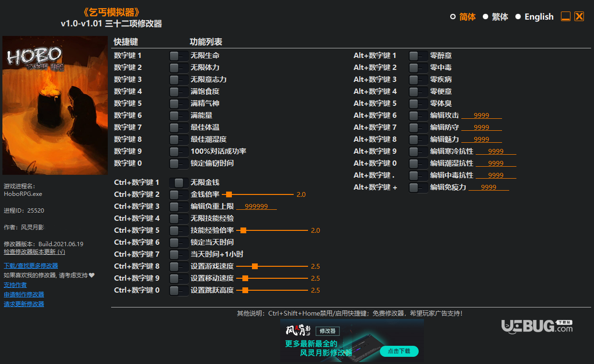The height and width of the screenshot is (364, 594).
Task: Adjust 设置跳跃高度 slider
Action: click(x=272, y=290)
